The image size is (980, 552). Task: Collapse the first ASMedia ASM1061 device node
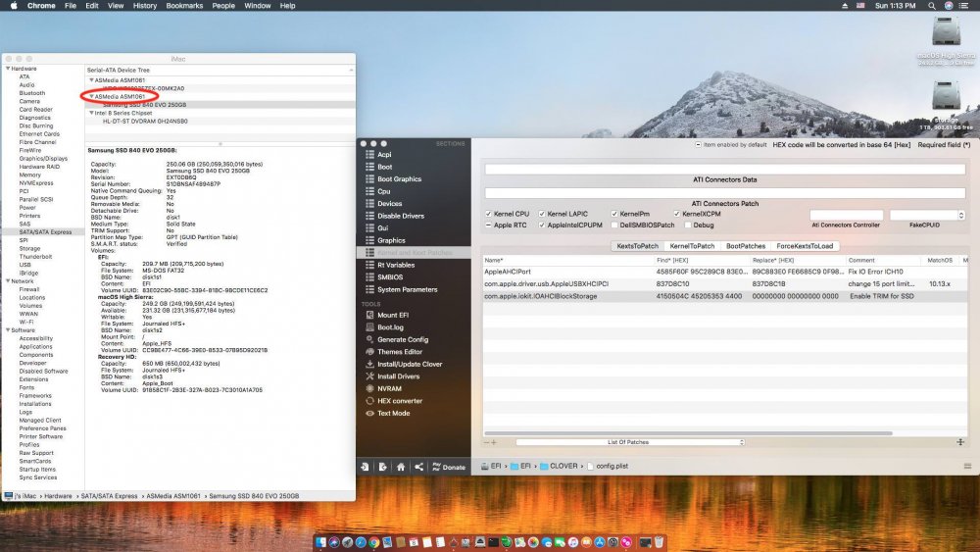point(91,80)
